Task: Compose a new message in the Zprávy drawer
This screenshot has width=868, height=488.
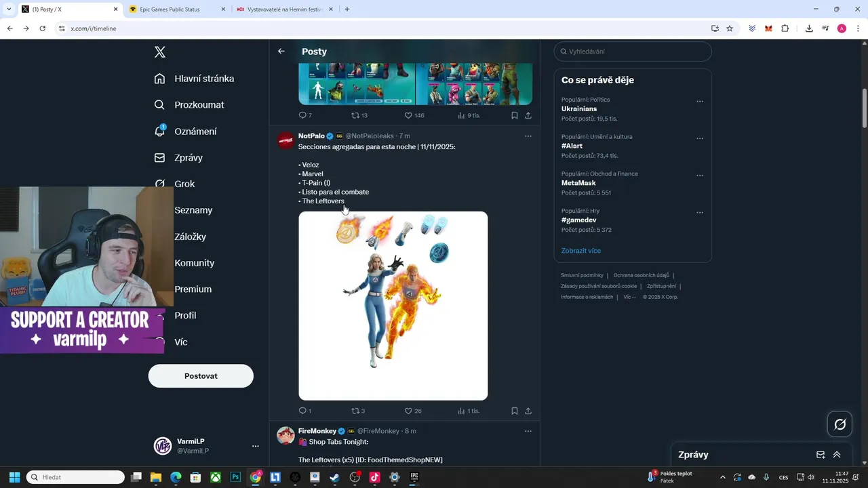Action: coord(821,455)
